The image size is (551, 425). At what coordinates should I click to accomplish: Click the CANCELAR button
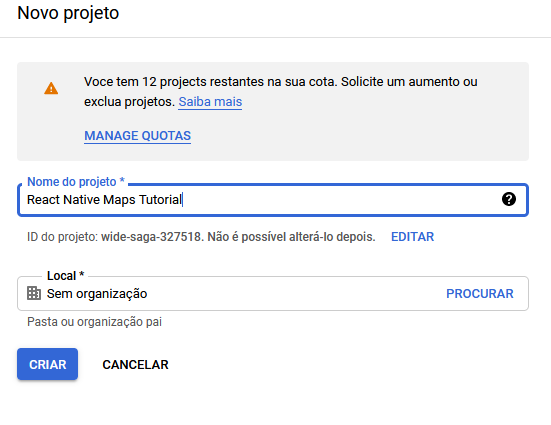click(x=135, y=365)
